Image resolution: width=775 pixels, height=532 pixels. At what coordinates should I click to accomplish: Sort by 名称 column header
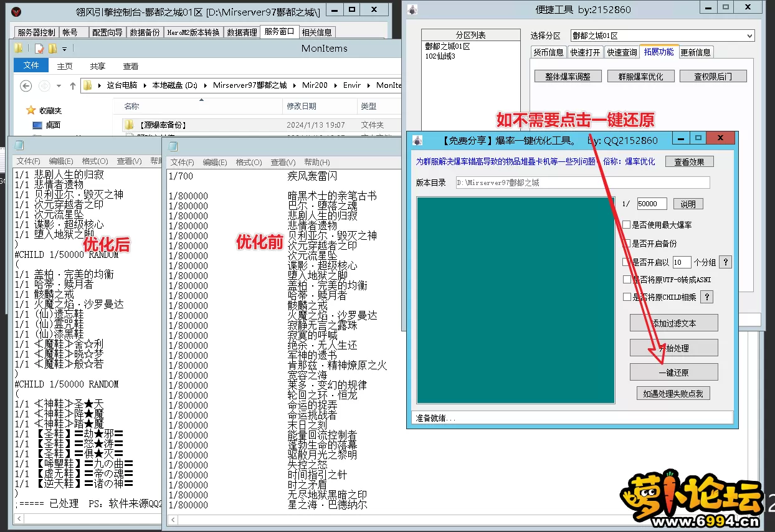(132, 106)
